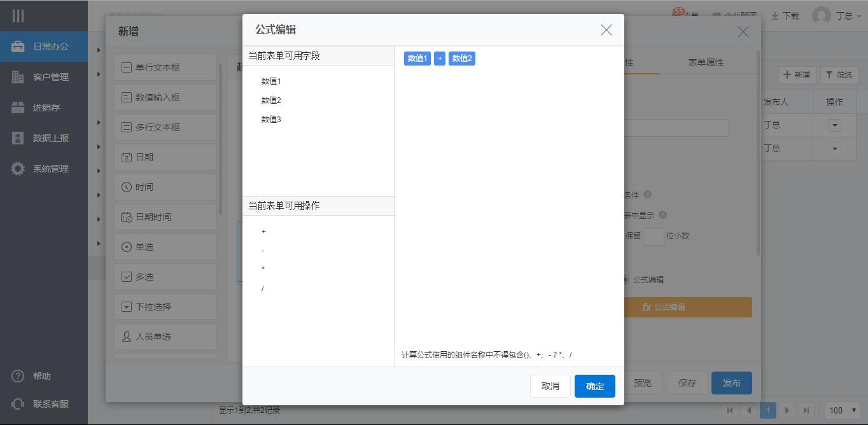Image resolution: width=868 pixels, height=425 pixels.
Task: Insert the plus operator from operations list
Action: [x=263, y=232]
